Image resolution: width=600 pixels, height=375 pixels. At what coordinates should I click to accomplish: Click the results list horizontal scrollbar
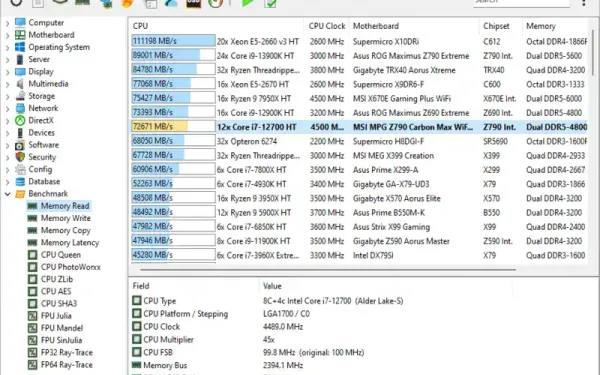pyautogui.click(x=328, y=269)
